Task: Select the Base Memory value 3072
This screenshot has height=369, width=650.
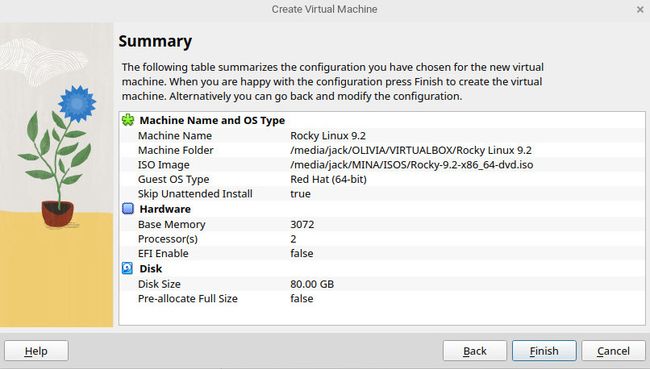Action: (x=302, y=224)
